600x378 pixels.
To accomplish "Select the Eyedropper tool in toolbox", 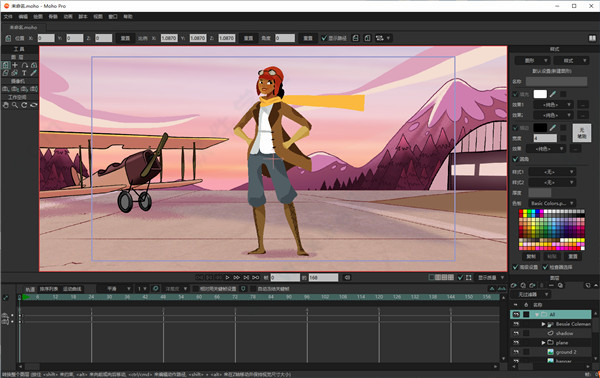I will [34, 73].
